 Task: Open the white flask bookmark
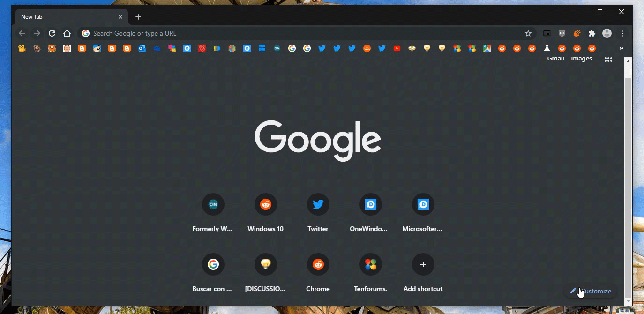(x=547, y=48)
